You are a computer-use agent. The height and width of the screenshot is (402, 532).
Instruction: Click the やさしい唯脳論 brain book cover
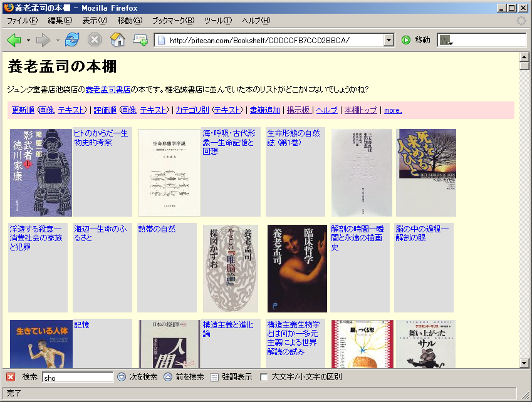(x=231, y=269)
